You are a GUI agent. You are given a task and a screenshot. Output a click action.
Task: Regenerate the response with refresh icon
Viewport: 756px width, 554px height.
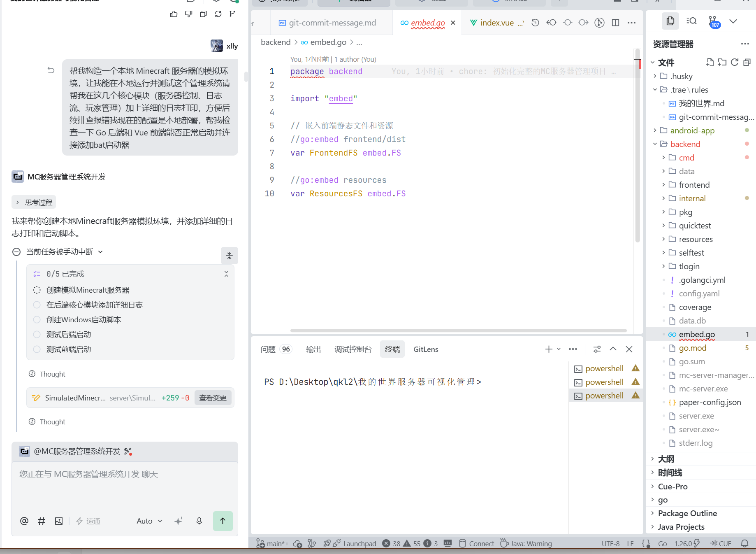coord(218,14)
